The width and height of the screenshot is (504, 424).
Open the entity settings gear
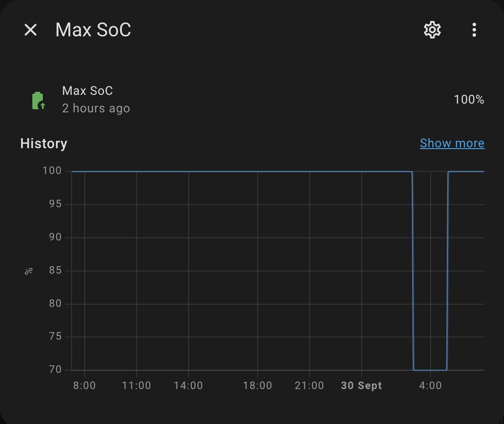(432, 30)
